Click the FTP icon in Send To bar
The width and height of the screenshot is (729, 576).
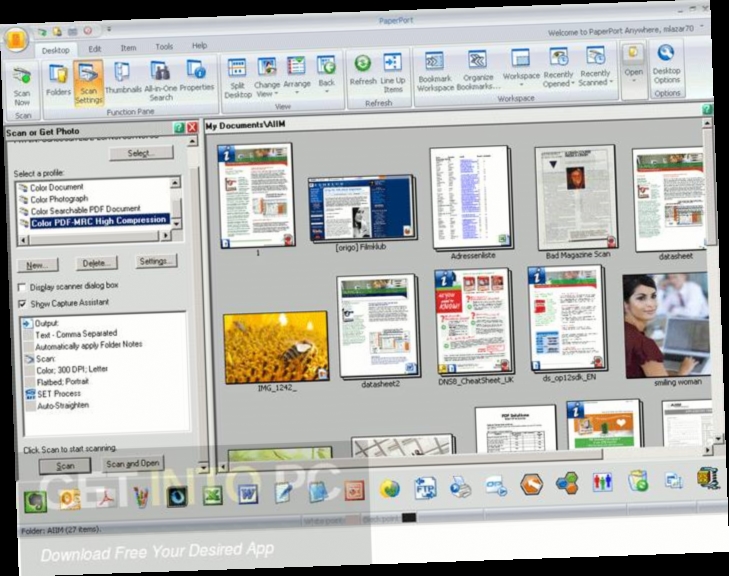click(425, 488)
